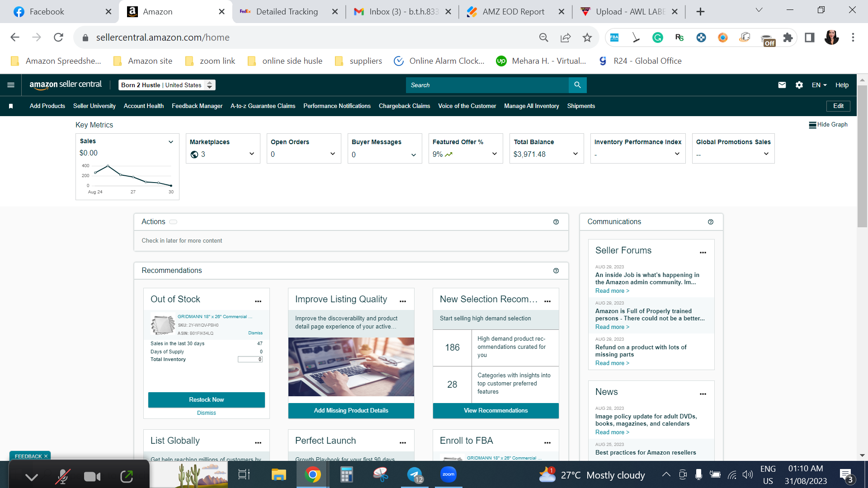Toggle Chrome side panel
This screenshot has height=488, width=868.
[x=810, y=38]
